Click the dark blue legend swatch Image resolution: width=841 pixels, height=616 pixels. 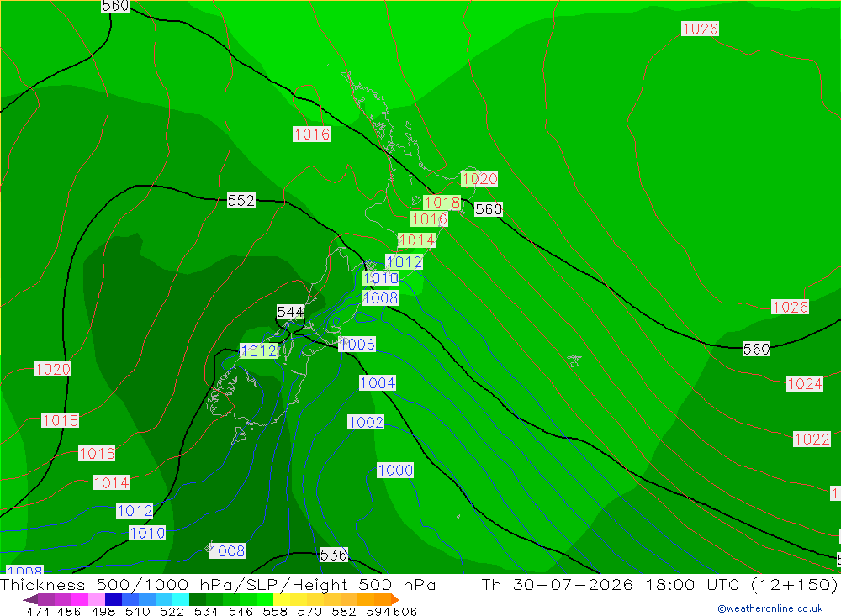pos(114,599)
